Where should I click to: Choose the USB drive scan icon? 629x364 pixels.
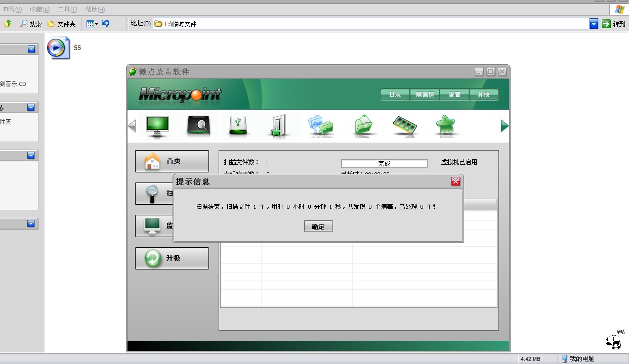point(238,125)
